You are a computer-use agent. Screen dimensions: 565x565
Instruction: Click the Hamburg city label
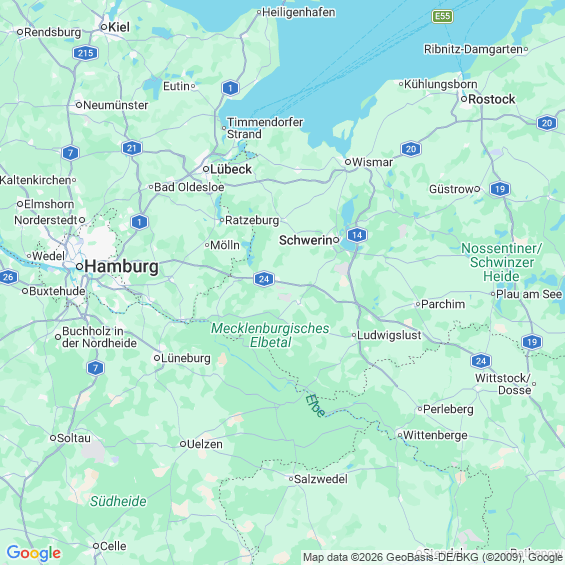(121, 267)
